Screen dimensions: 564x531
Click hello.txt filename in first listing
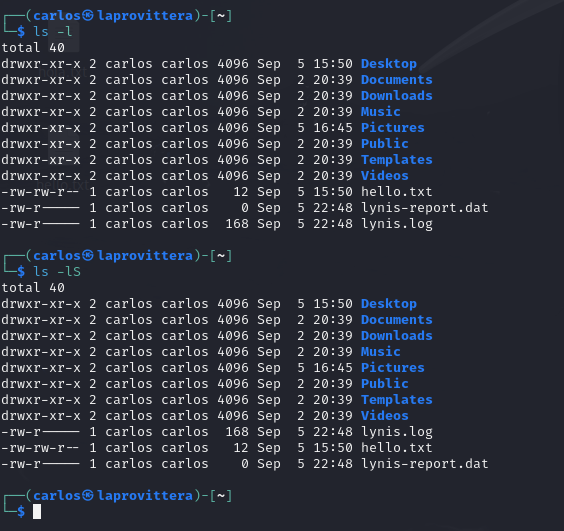(397, 192)
